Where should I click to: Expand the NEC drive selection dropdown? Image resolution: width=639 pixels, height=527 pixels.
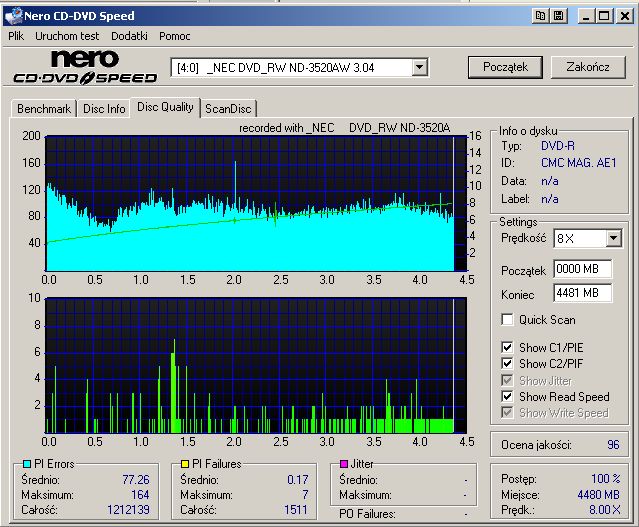pos(419,67)
